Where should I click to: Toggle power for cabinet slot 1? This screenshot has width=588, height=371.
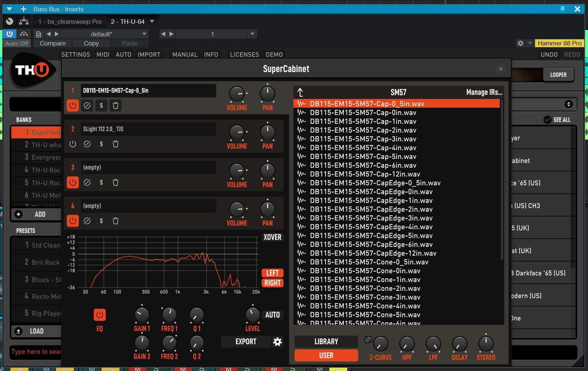point(73,106)
